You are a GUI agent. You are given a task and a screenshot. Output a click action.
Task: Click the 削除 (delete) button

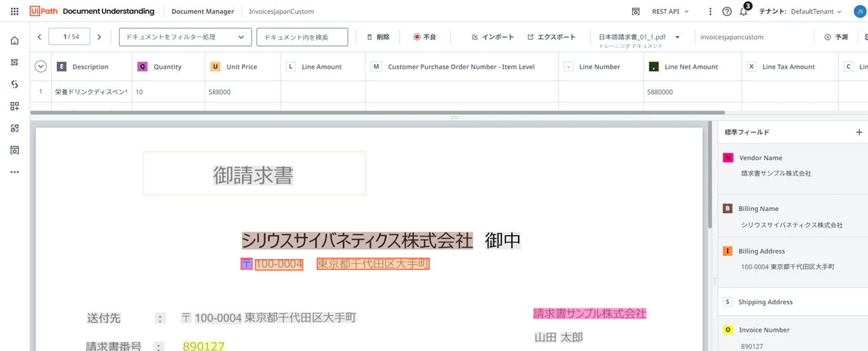coord(378,37)
